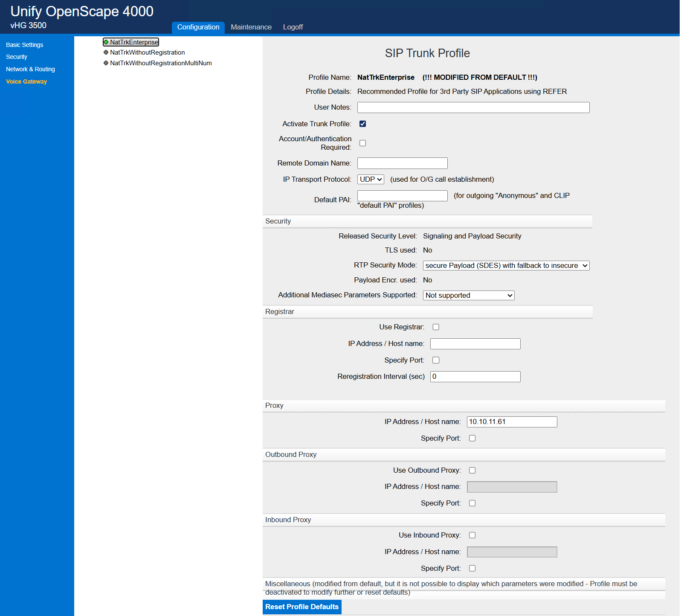Click the Inbound Proxy IP Address field
Image resolution: width=681 pixels, height=616 pixels.
pyautogui.click(x=512, y=552)
